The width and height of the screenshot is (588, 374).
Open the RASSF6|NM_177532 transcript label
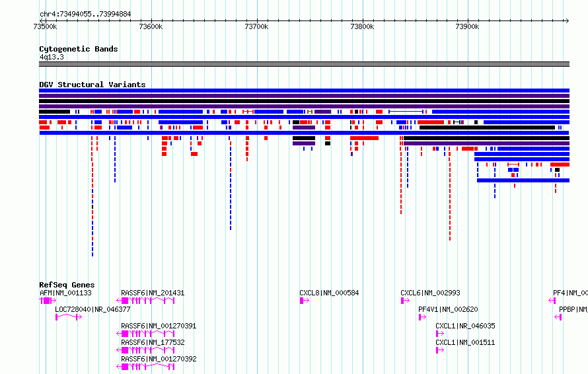(x=153, y=342)
